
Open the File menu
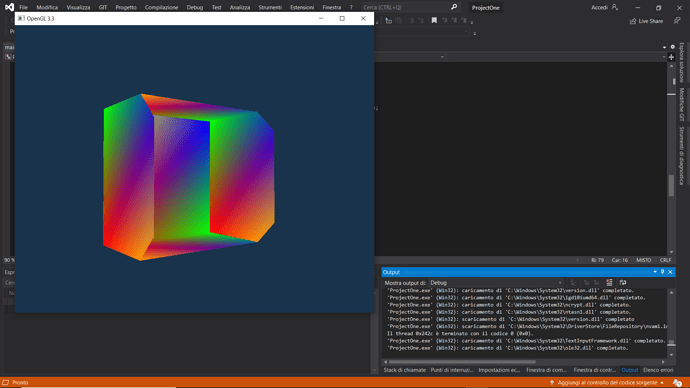pos(23,7)
